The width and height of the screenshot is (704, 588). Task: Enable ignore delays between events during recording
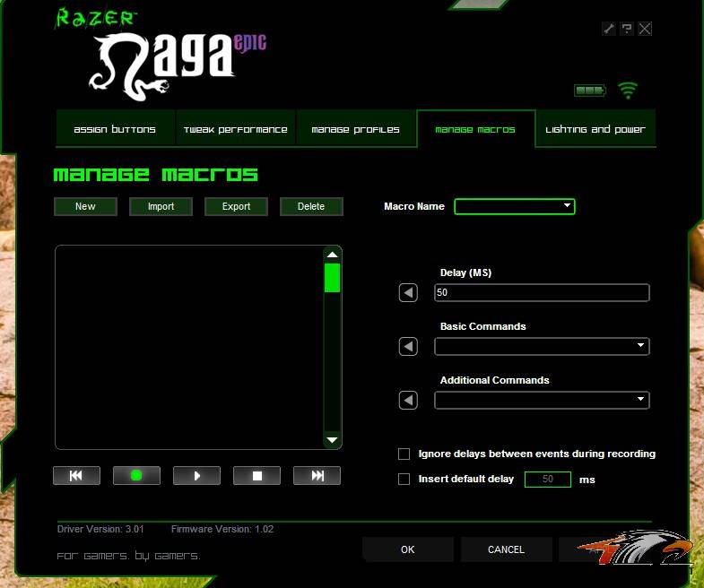(x=404, y=454)
